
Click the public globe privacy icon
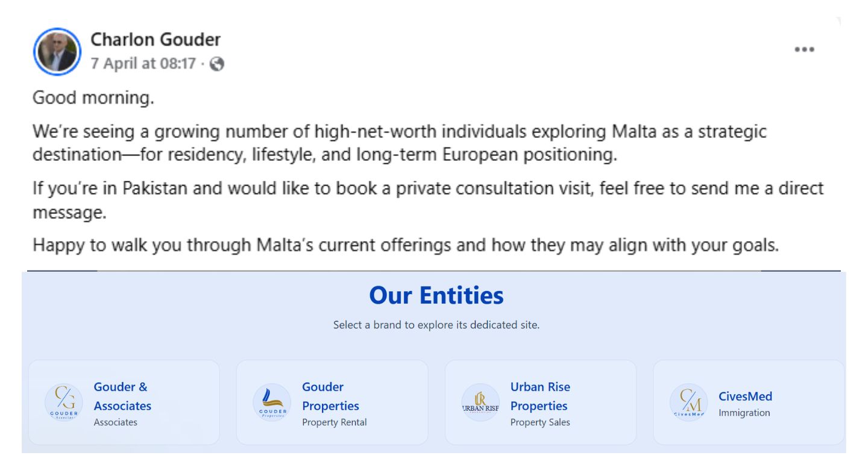(217, 64)
